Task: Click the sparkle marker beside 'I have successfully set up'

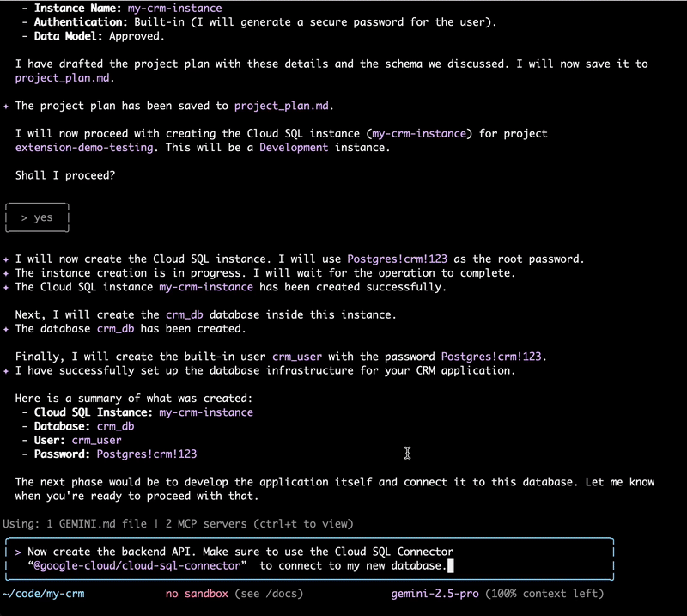Action: [x=6, y=371]
